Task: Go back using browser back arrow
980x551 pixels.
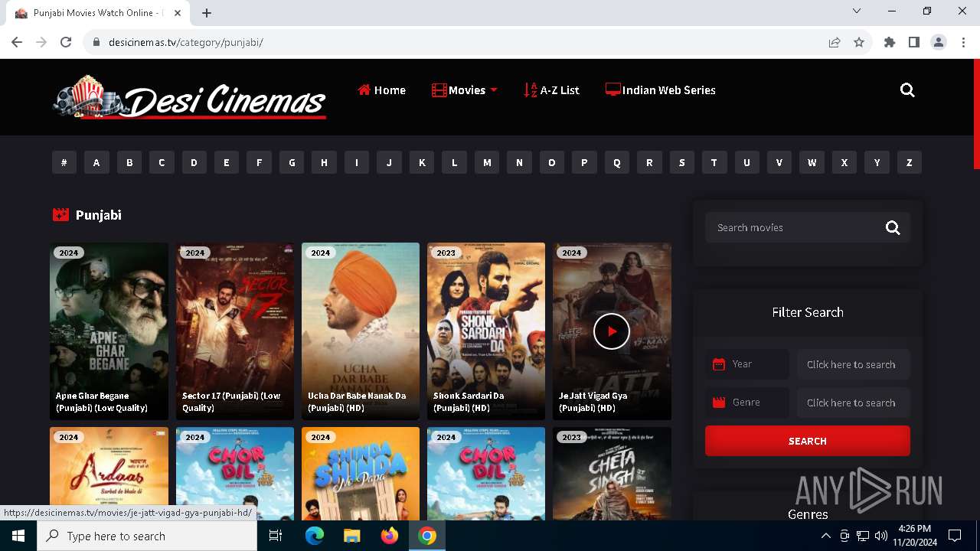Action: [x=17, y=42]
